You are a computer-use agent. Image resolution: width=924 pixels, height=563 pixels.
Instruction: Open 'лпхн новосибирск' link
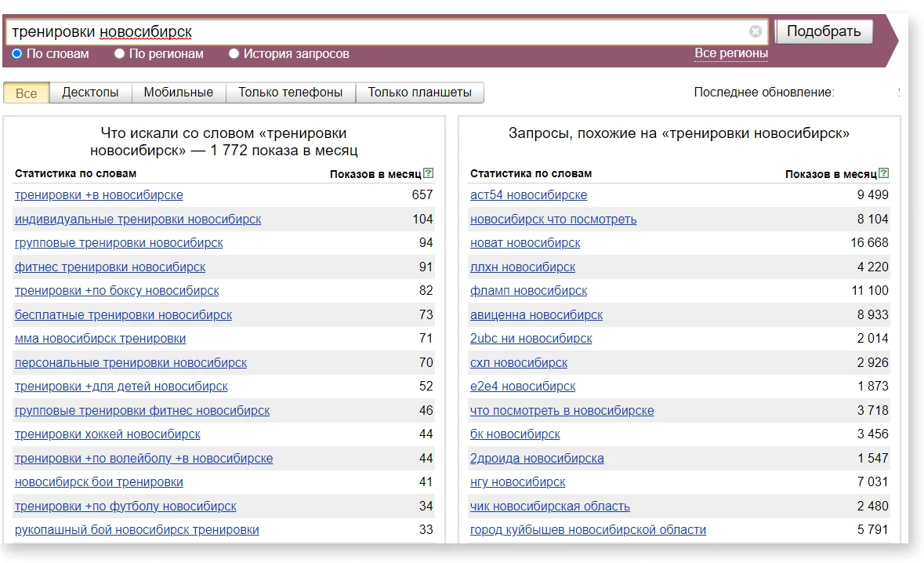pyautogui.click(x=523, y=267)
